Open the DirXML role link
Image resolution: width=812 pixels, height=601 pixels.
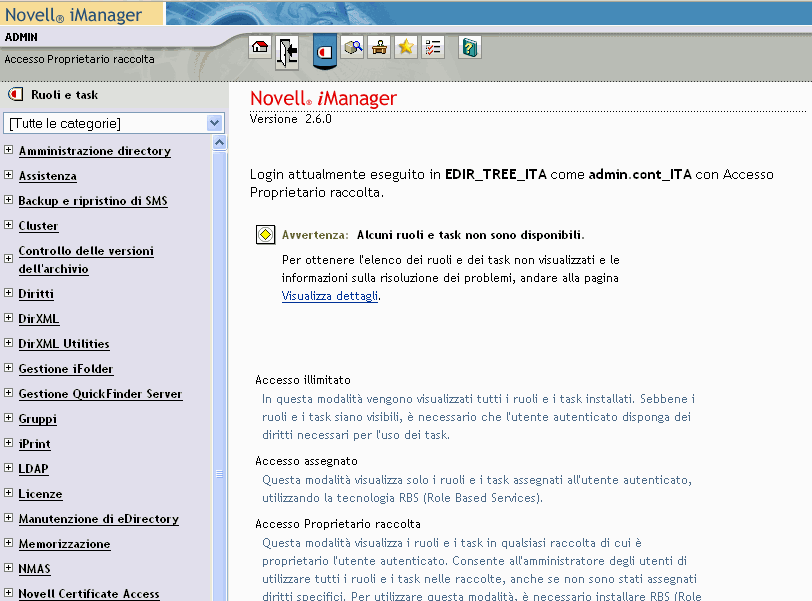click(x=39, y=319)
